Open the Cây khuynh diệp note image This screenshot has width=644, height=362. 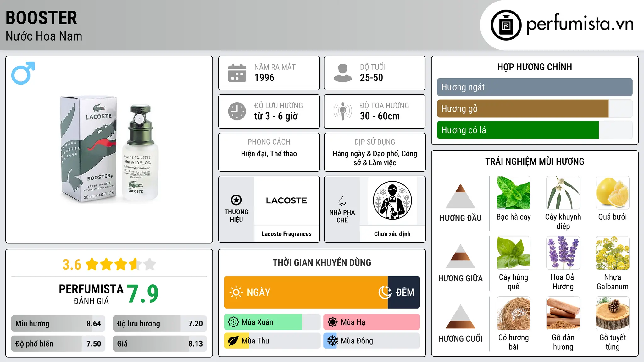pos(563,193)
